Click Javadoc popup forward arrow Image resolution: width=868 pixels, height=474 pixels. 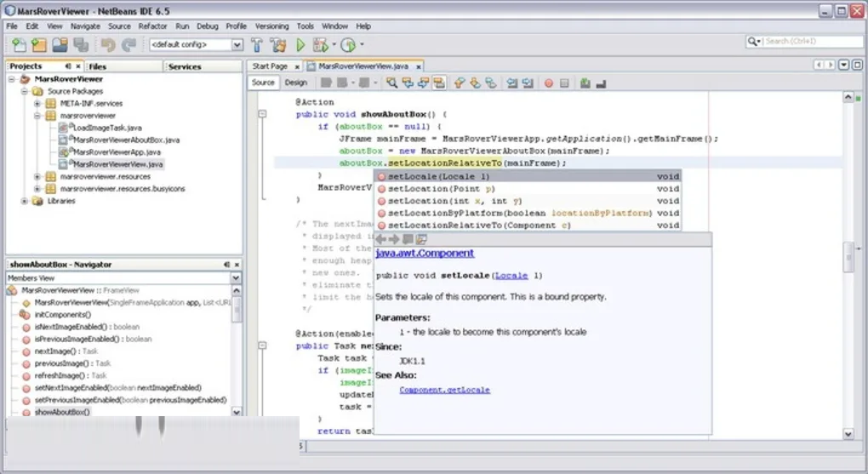(394, 239)
